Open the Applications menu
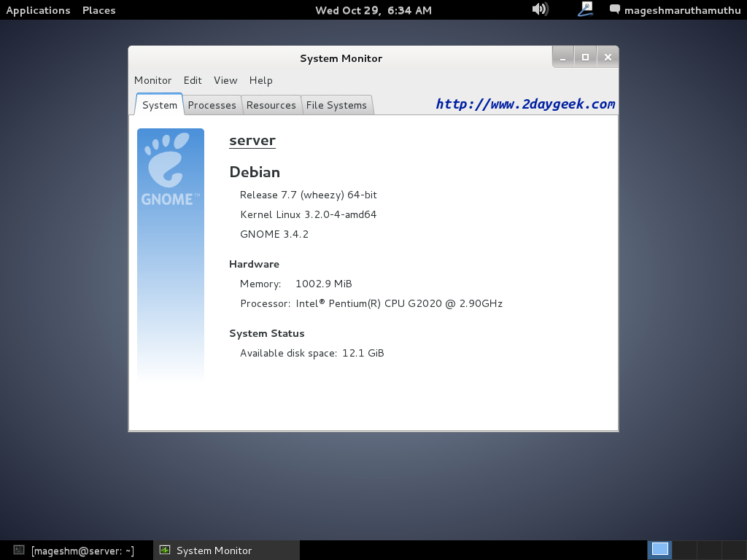This screenshot has width=747, height=560. point(38,10)
